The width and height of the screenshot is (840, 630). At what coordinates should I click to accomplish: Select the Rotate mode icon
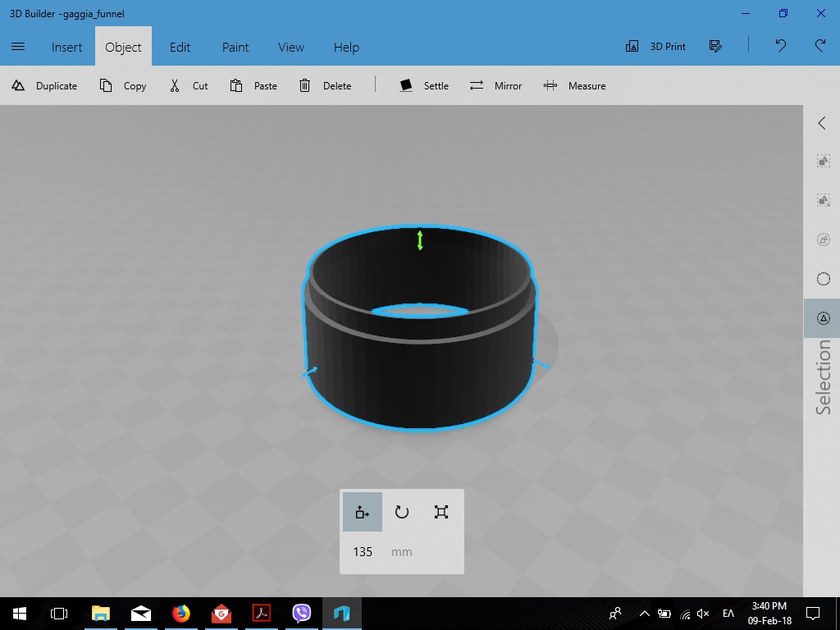[x=402, y=513]
